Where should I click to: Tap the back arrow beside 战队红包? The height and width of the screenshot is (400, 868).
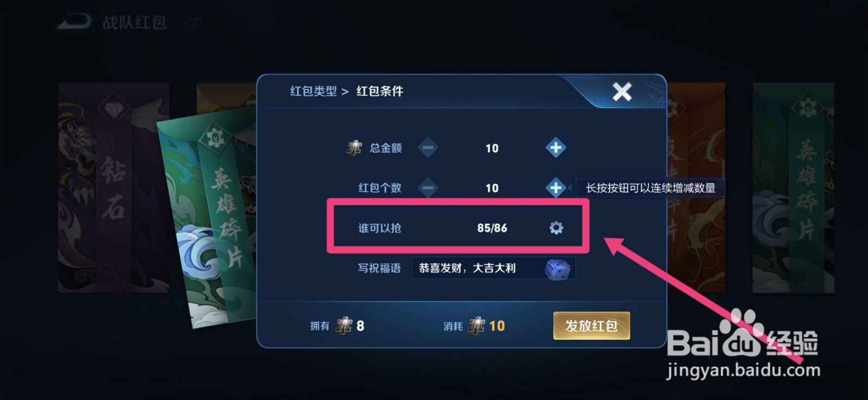(x=74, y=22)
